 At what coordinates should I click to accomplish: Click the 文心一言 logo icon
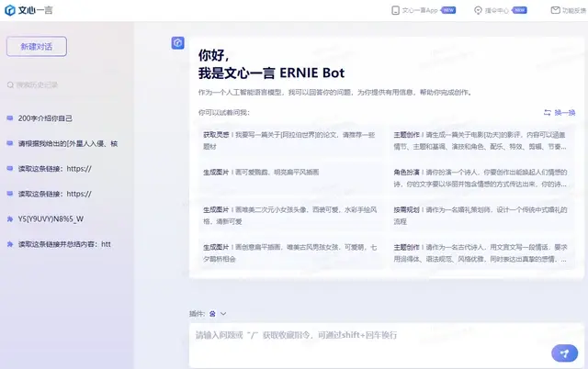tap(10, 10)
